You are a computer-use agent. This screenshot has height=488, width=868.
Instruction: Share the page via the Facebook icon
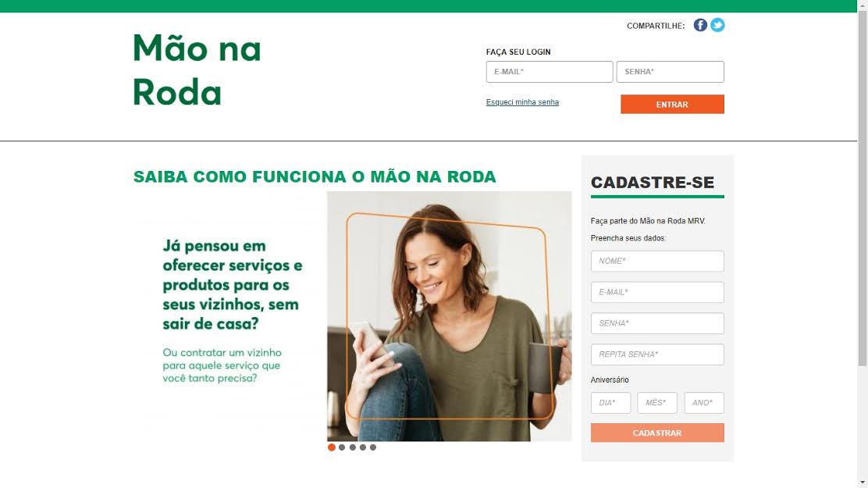[700, 25]
